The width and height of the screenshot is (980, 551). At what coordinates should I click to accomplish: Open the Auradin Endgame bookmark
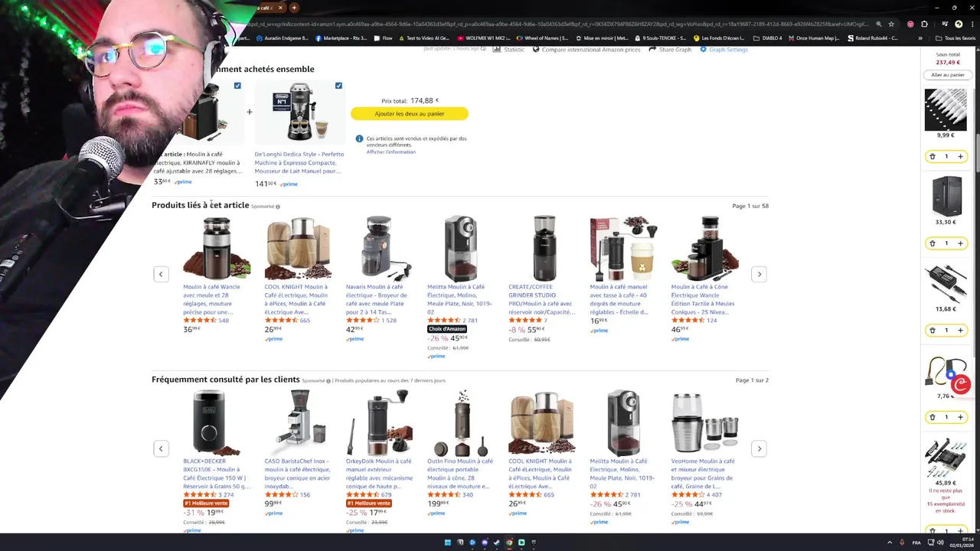(283, 37)
